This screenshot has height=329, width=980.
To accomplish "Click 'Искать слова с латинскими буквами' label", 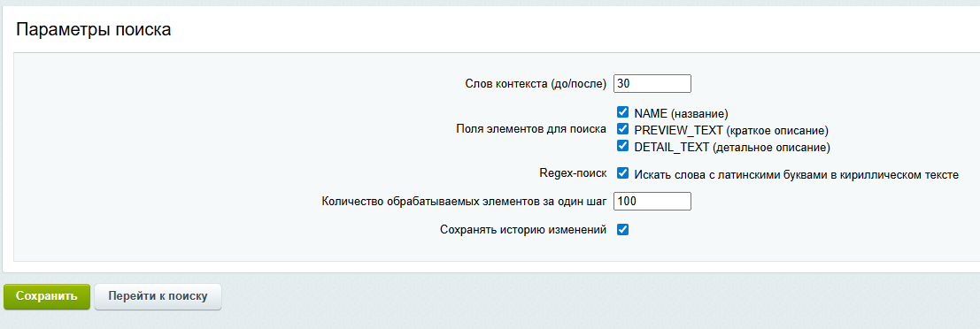I will [x=796, y=175].
